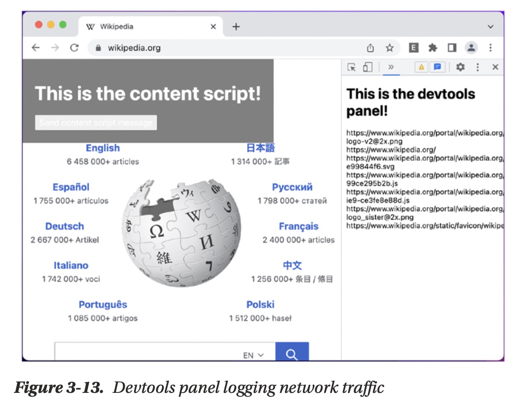Viewport: 532px width, 419px height.
Task: Open a new tab with plus button
Action: [x=236, y=27]
